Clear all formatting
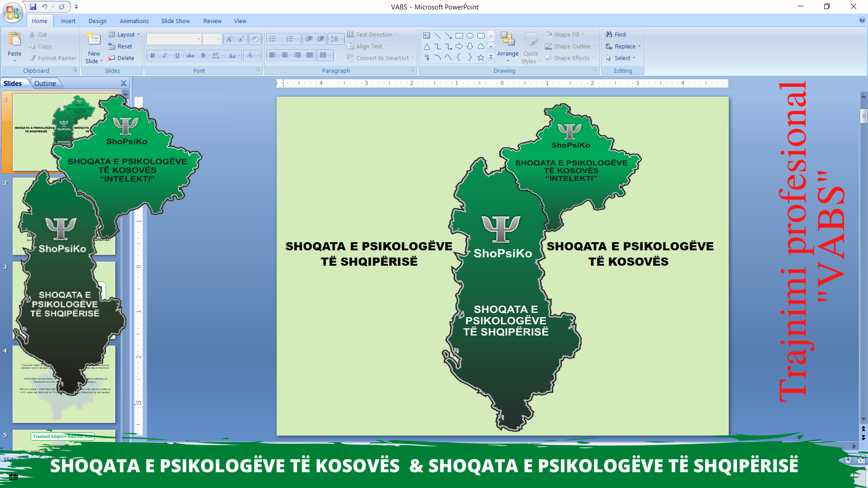This screenshot has width=868, height=488. point(255,39)
